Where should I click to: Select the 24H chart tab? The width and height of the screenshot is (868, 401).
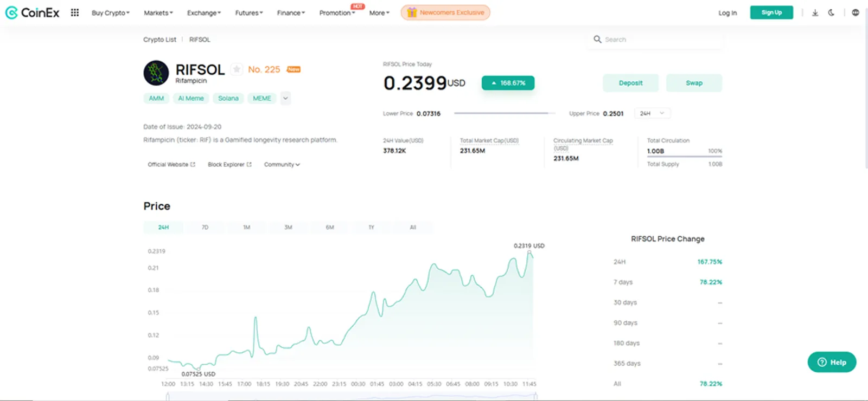coord(163,227)
